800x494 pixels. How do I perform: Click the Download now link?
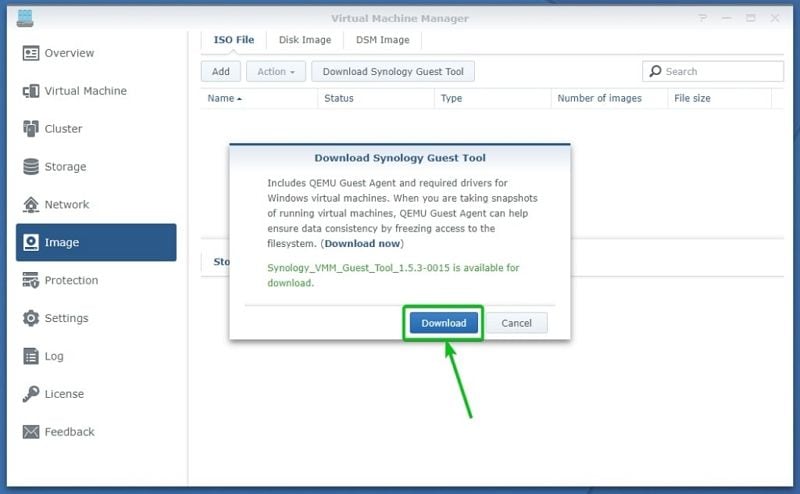coord(362,243)
